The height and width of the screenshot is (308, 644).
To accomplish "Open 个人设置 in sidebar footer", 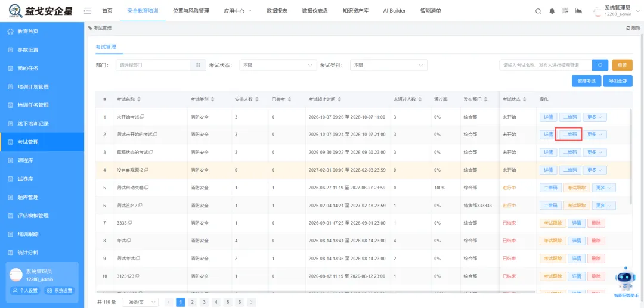I will (26, 290).
